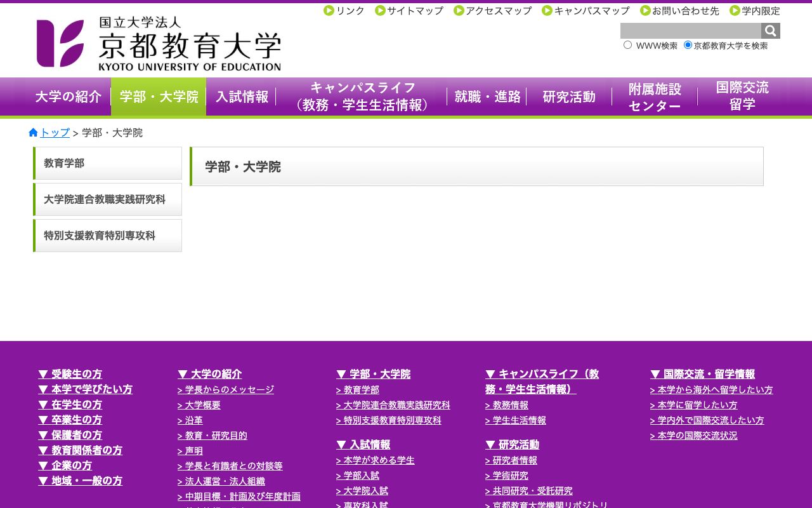Select the 京都教育大学を検索 radio button
This screenshot has height=508, width=812.
(x=687, y=44)
